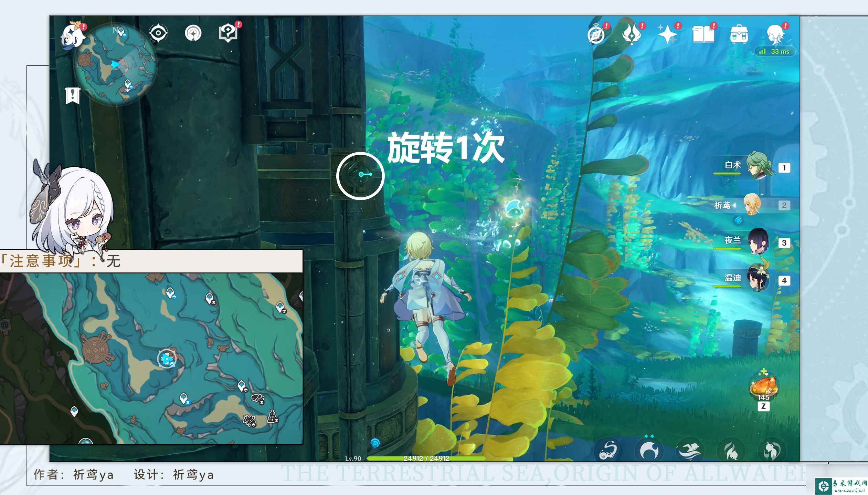Image resolution: width=868 pixels, height=495 pixels.
Task: Select the highlighted blue pin on inset map
Action: pyautogui.click(x=167, y=359)
